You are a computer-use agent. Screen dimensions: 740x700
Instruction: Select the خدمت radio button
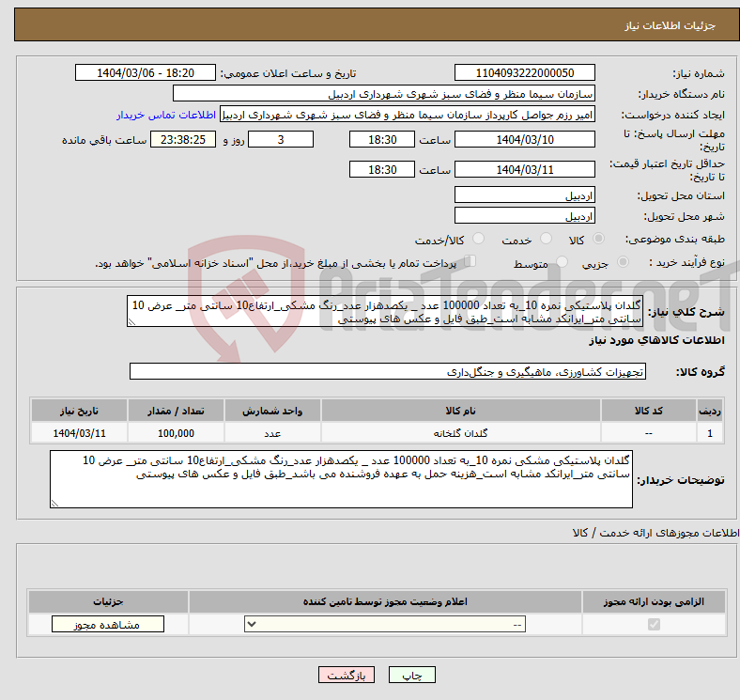point(546,239)
